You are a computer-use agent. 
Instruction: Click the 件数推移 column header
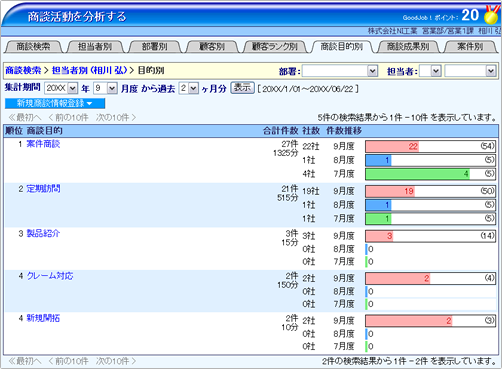coord(344,131)
